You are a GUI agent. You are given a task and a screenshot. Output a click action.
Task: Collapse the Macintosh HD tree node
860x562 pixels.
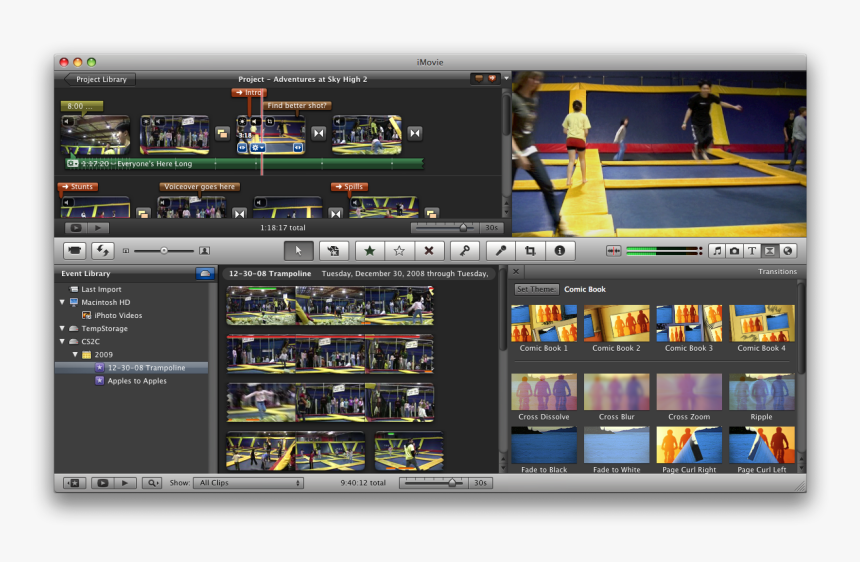[62, 302]
